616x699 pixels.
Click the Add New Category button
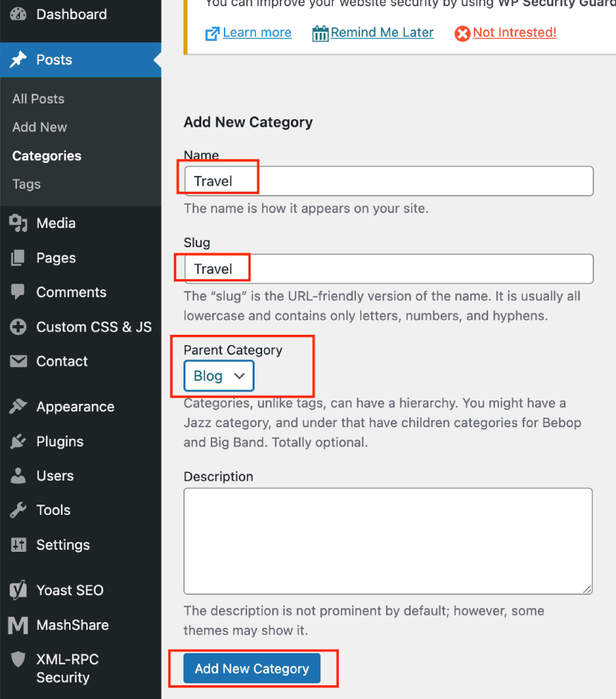point(252,668)
